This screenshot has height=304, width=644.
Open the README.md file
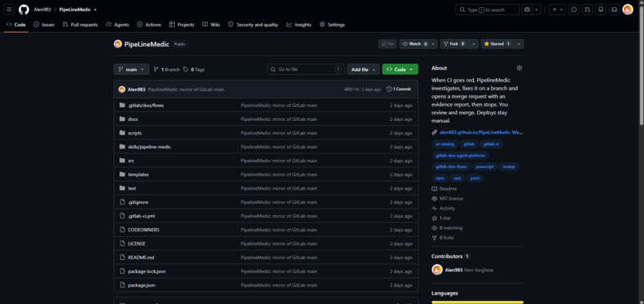coord(141,258)
